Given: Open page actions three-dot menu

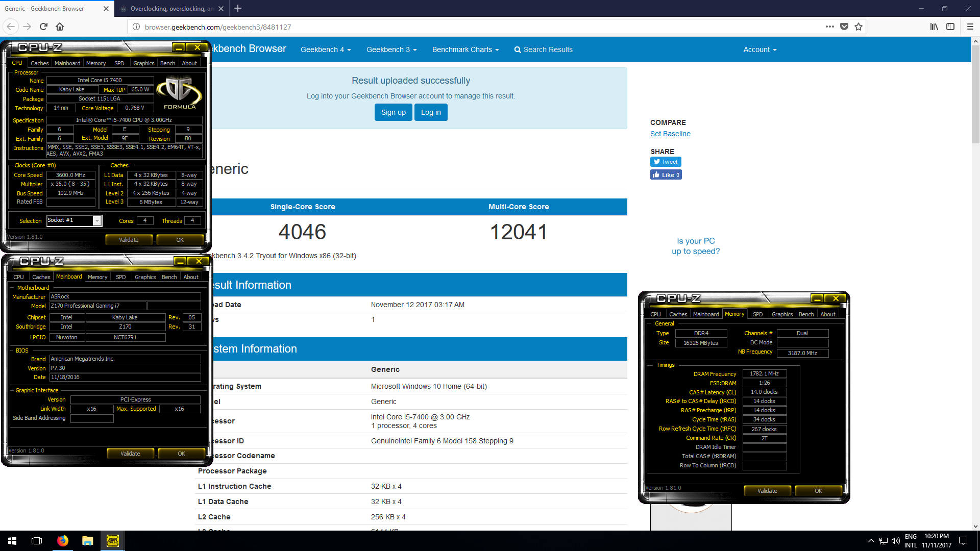Looking at the screenshot, I should pyautogui.click(x=830, y=27).
